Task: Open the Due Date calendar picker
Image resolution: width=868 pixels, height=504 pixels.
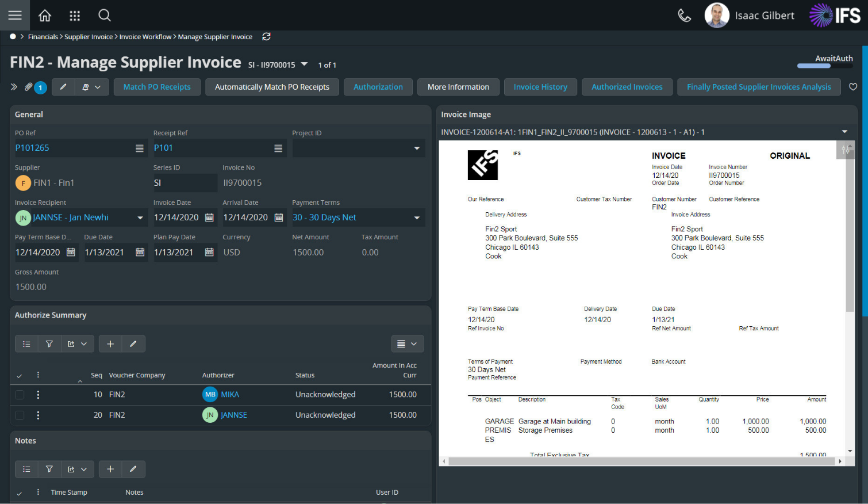Action: [x=141, y=252]
